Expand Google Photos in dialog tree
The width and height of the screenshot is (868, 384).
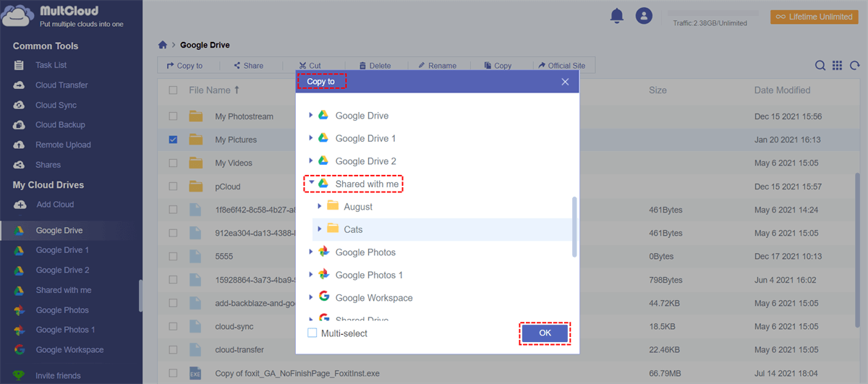point(311,252)
